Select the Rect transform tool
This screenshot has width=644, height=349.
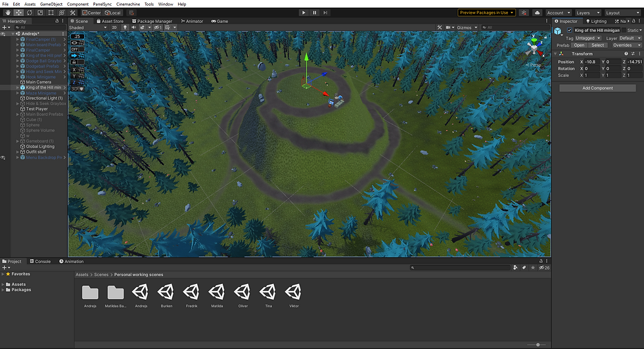[x=51, y=12]
